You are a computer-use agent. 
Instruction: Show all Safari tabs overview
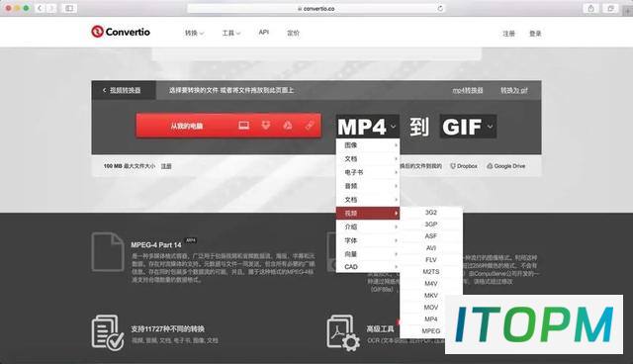610,8
